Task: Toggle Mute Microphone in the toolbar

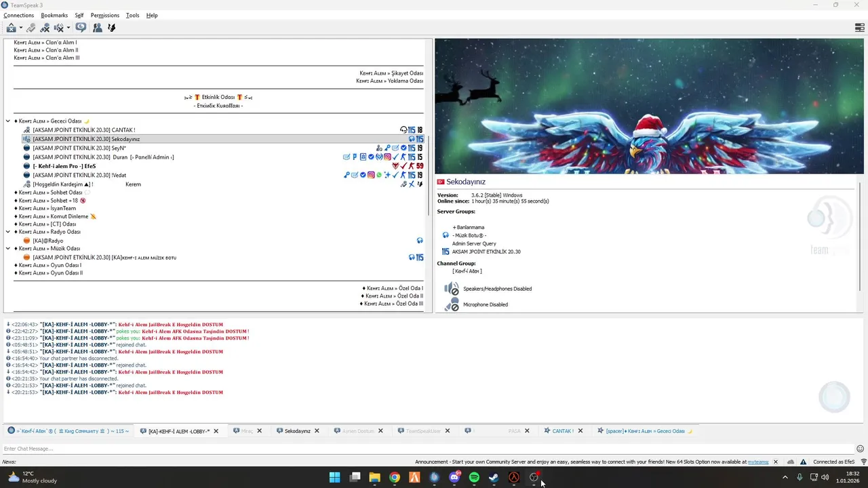Action: [x=45, y=28]
